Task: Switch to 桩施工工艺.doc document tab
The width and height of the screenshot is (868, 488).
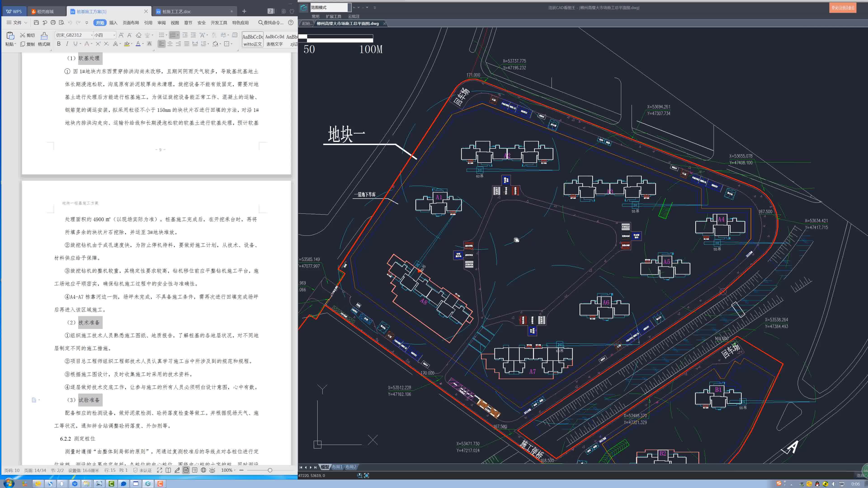Action: pyautogui.click(x=177, y=12)
